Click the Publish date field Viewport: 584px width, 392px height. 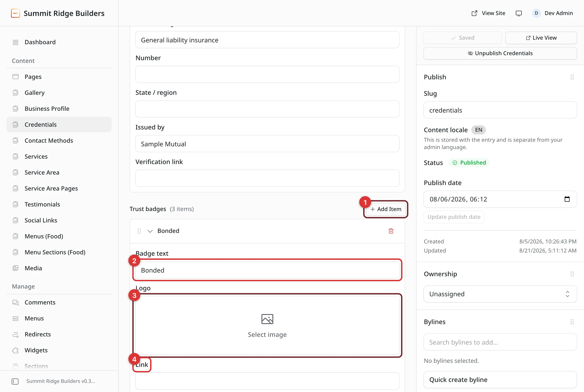[500, 199]
